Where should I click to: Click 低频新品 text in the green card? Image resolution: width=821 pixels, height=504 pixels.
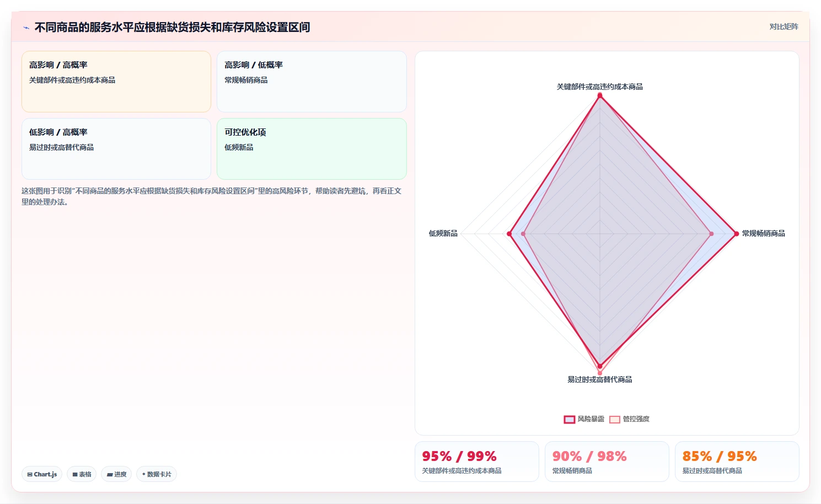(239, 147)
